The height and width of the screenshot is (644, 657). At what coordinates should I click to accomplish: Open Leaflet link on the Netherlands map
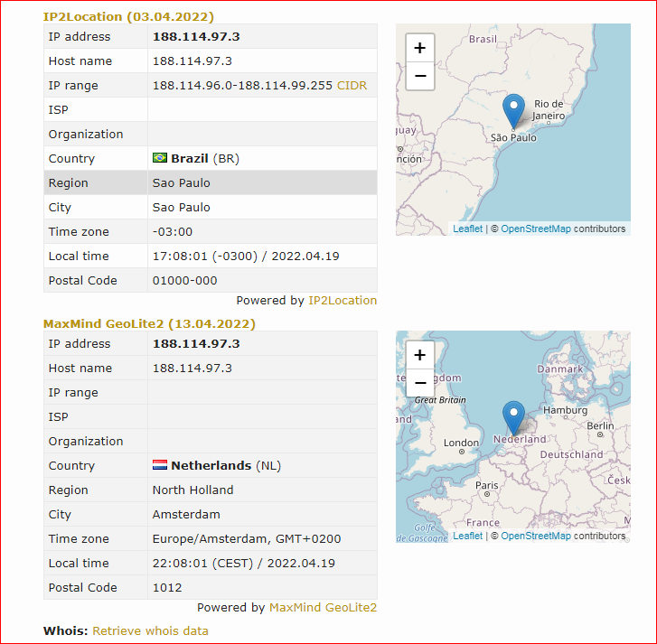[x=467, y=536]
